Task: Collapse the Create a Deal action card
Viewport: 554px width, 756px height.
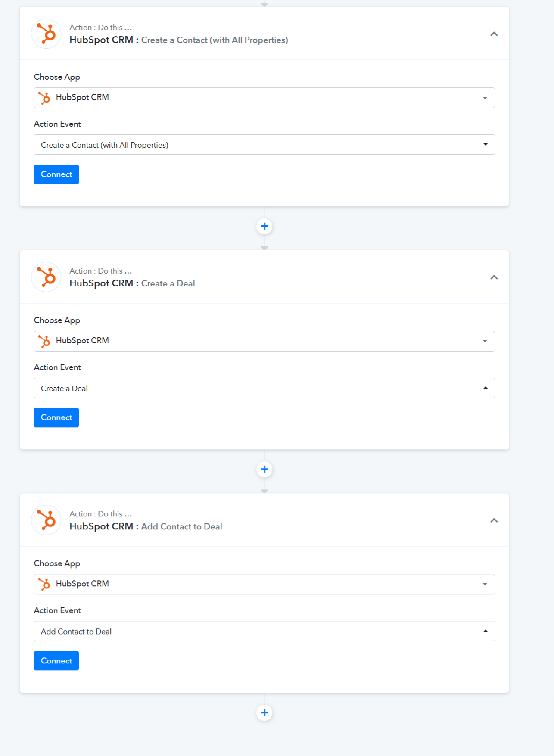Action: pos(494,277)
